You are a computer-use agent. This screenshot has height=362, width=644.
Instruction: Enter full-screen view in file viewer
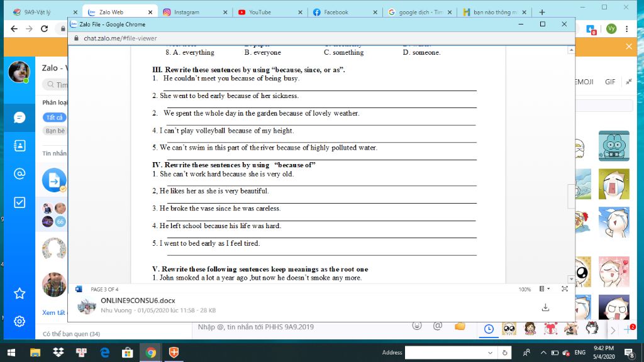[x=565, y=289]
